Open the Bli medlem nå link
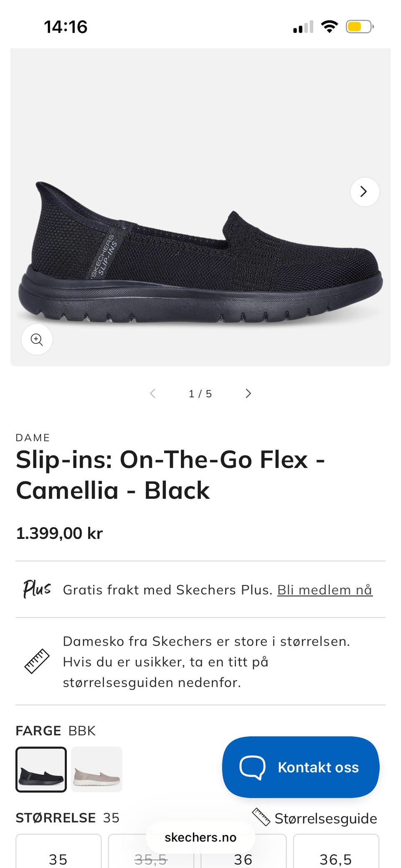Viewport: 401px width, 868px height. (325, 590)
